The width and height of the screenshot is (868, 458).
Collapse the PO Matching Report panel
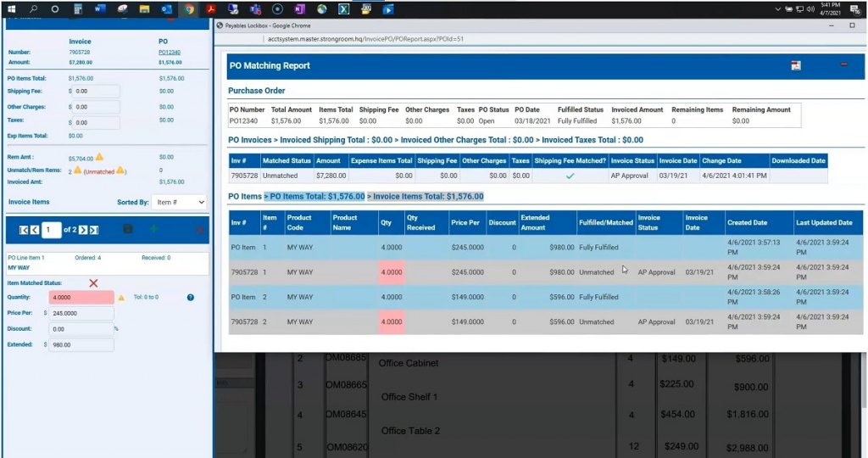[843, 64]
